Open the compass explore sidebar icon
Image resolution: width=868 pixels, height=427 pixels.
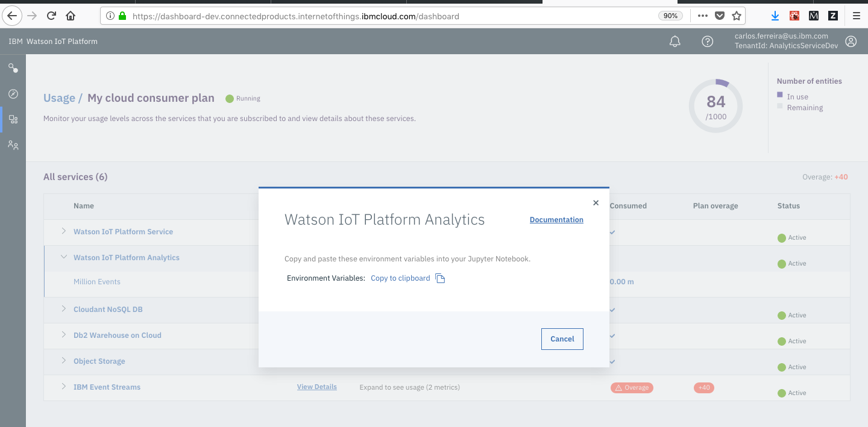coord(13,93)
